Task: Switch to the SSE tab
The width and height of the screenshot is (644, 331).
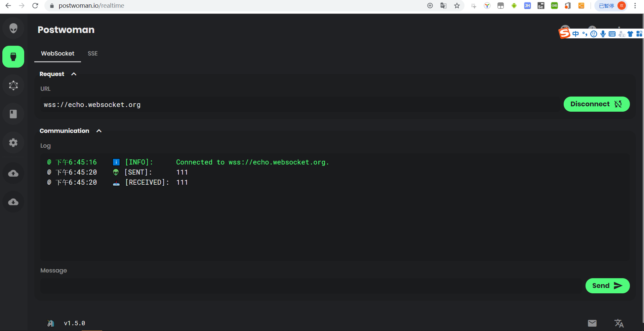Action: tap(93, 53)
